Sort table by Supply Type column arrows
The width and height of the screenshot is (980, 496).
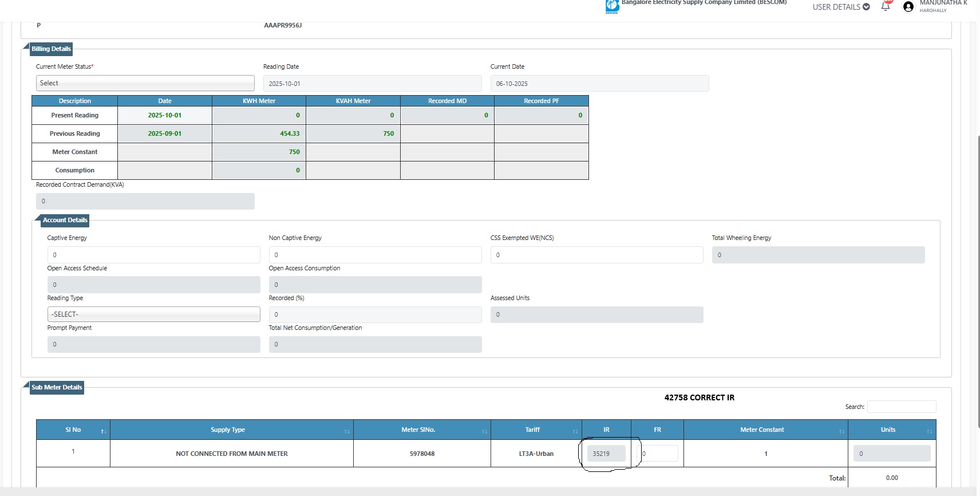(x=346, y=431)
